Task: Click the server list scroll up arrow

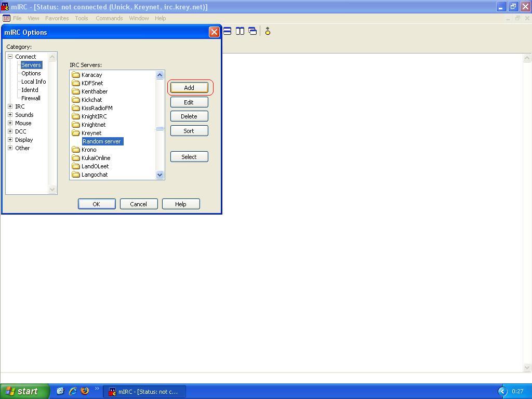Action: 160,75
